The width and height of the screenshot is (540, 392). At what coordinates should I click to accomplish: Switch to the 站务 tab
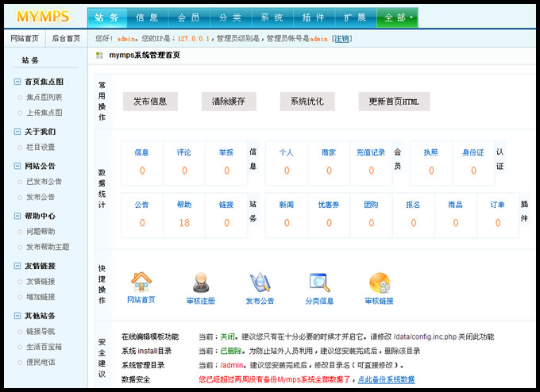[x=107, y=17]
